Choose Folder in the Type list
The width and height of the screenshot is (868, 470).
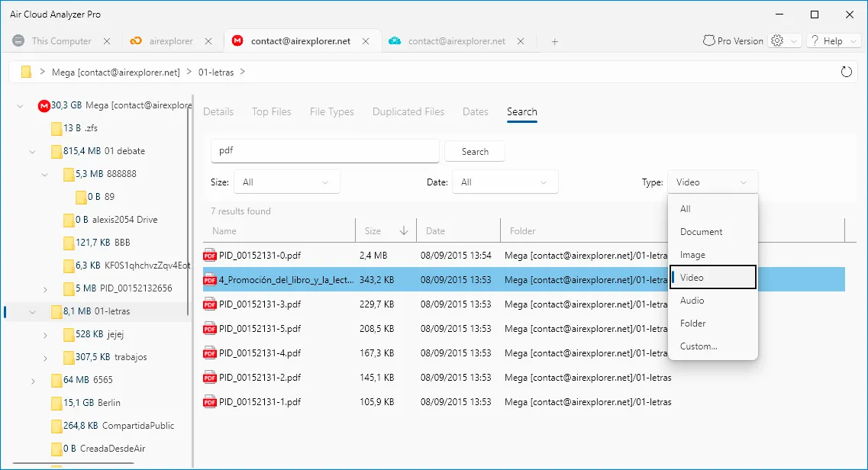tap(713, 324)
